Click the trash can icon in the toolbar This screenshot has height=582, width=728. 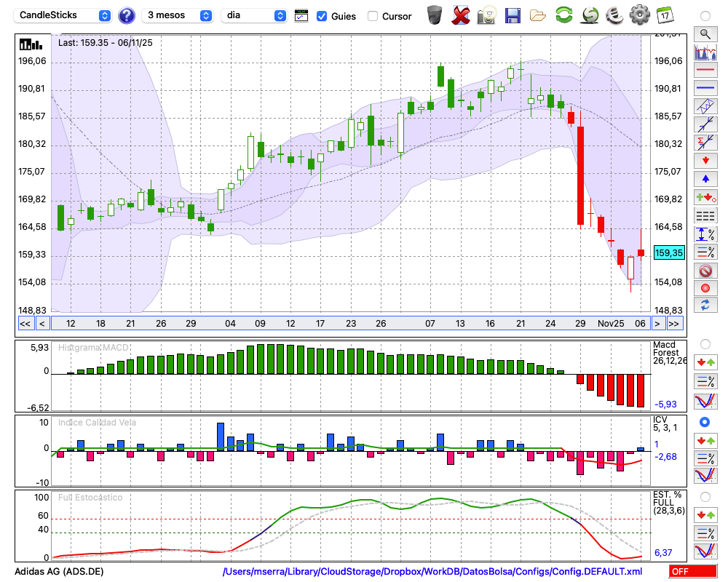[435, 15]
